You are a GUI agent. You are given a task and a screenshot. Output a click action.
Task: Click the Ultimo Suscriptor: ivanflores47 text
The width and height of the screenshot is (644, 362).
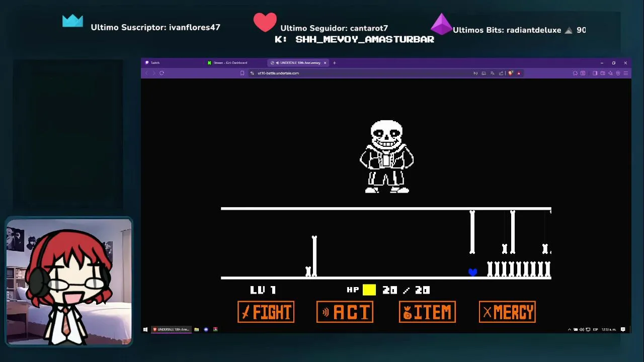(155, 27)
